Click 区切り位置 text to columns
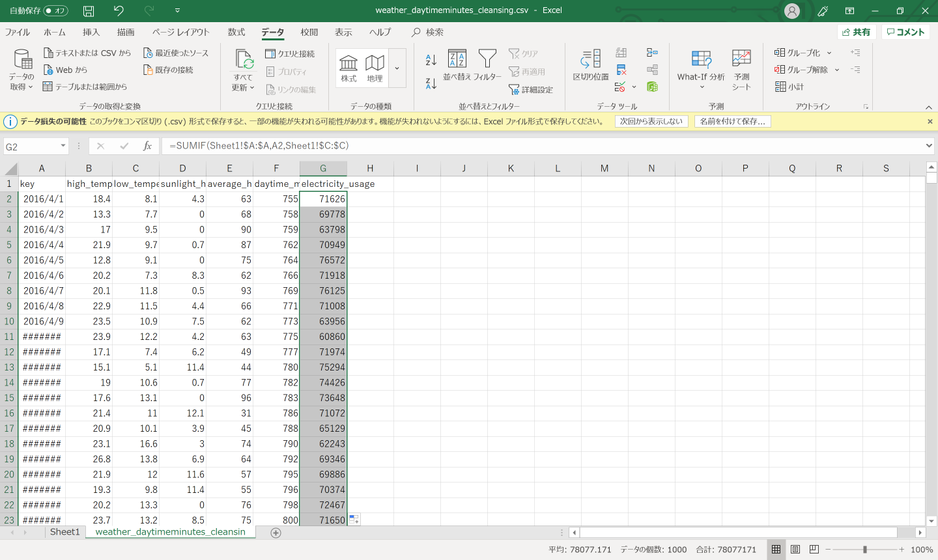938x560 pixels. tap(591, 65)
